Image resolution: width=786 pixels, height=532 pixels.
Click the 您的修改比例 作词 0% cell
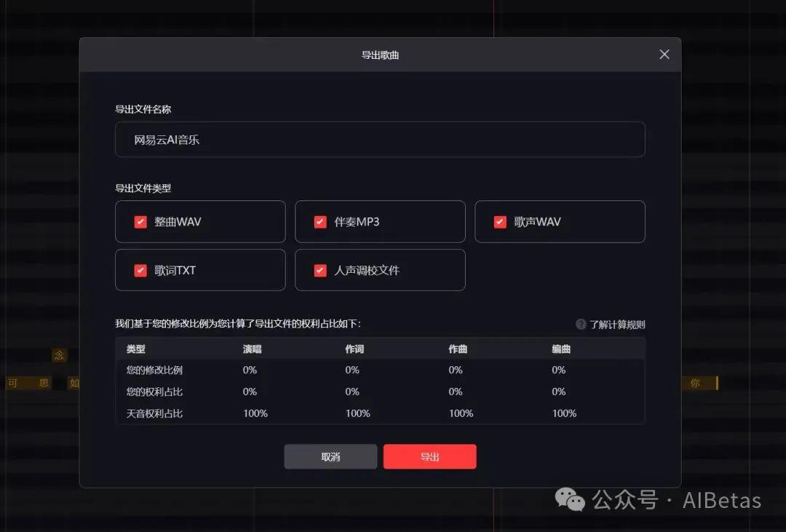352,370
